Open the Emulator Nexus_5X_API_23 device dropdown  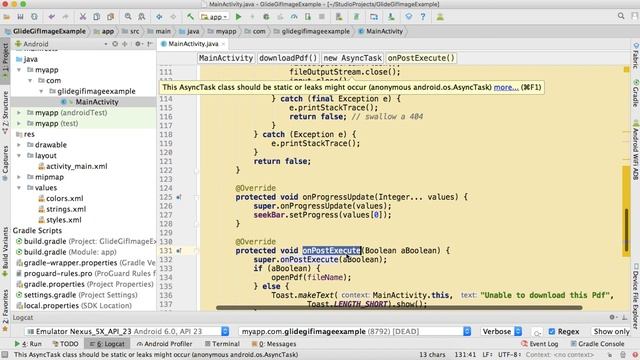coord(127,331)
